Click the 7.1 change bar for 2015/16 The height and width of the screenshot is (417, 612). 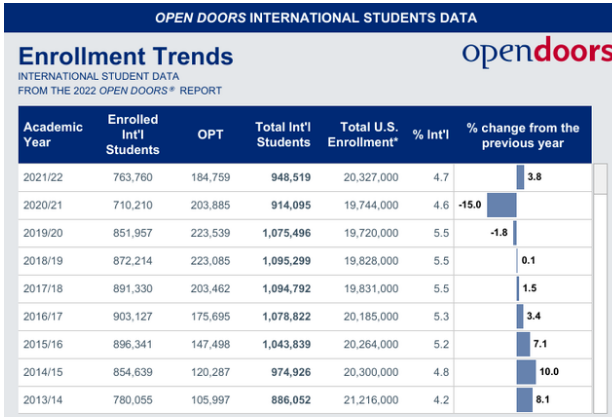coord(524,344)
